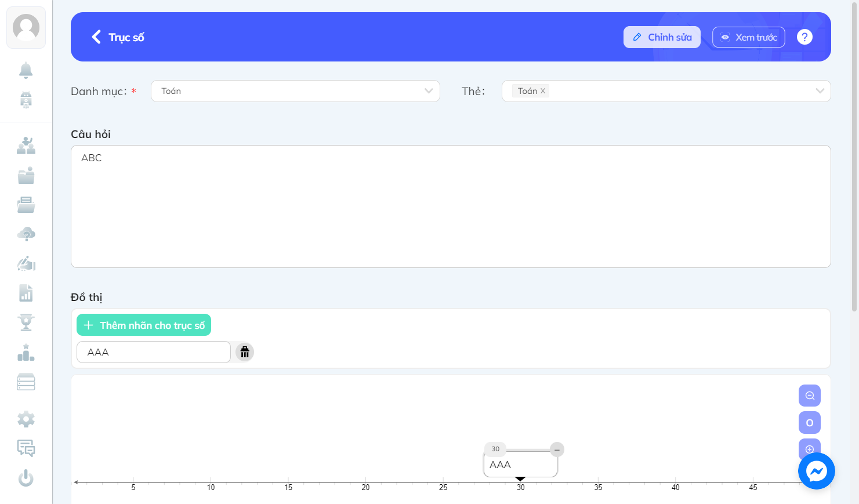The height and width of the screenshot is (504, 859).
Task: Open the robot assistant icon in sidebar
Action: pyautogui.click(x=26, y=100)
